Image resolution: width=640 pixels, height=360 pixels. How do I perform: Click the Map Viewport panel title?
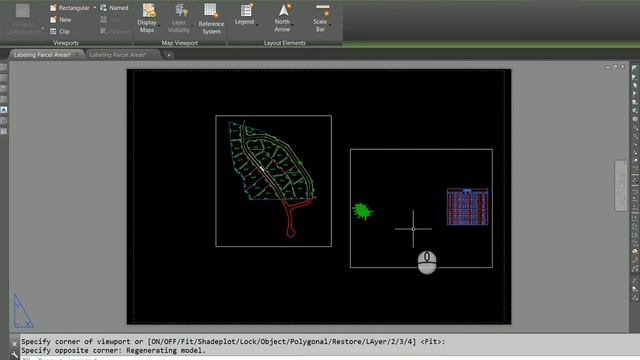pos(180,43)
